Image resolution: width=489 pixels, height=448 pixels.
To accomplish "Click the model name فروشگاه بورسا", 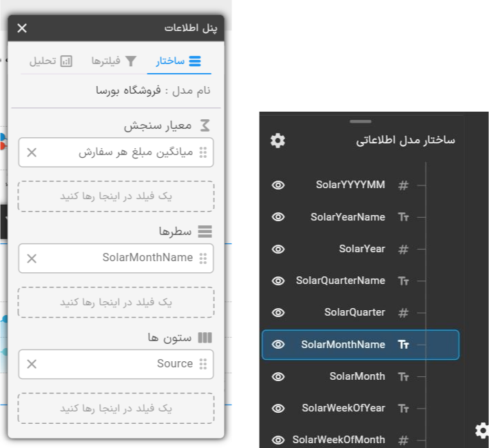I will tap(128, 90).
